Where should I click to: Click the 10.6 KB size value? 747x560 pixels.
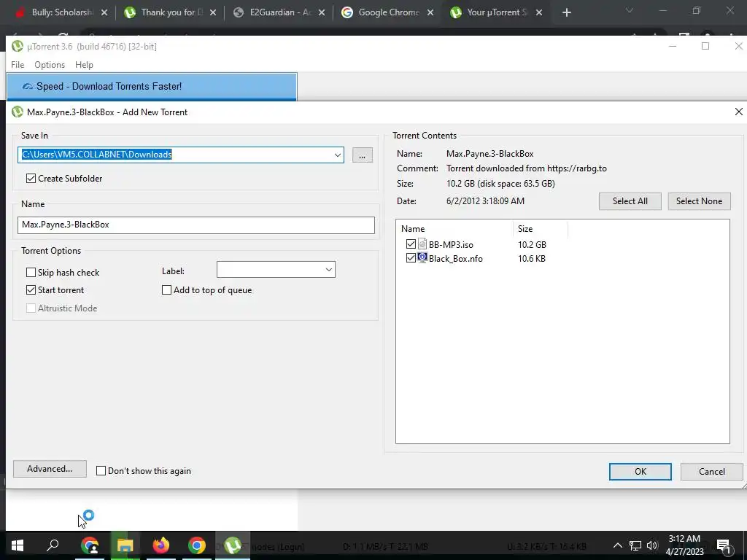pyautogui.click(x=532, y=259)
